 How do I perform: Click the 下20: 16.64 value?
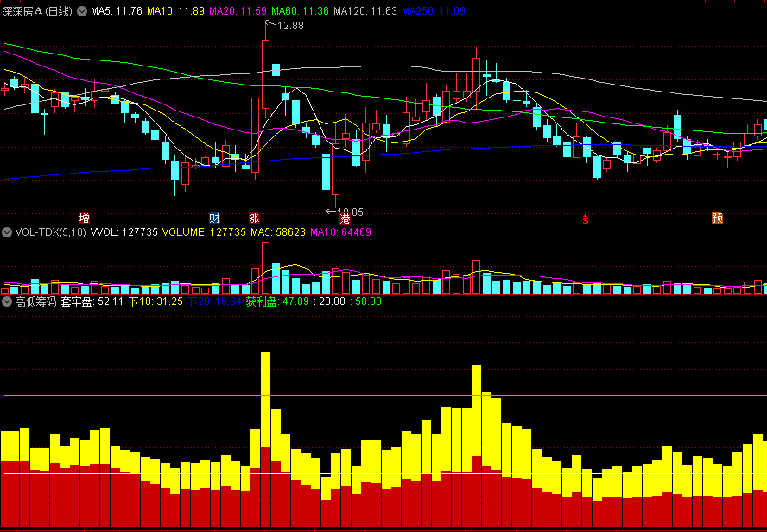[x=215, y=301]
